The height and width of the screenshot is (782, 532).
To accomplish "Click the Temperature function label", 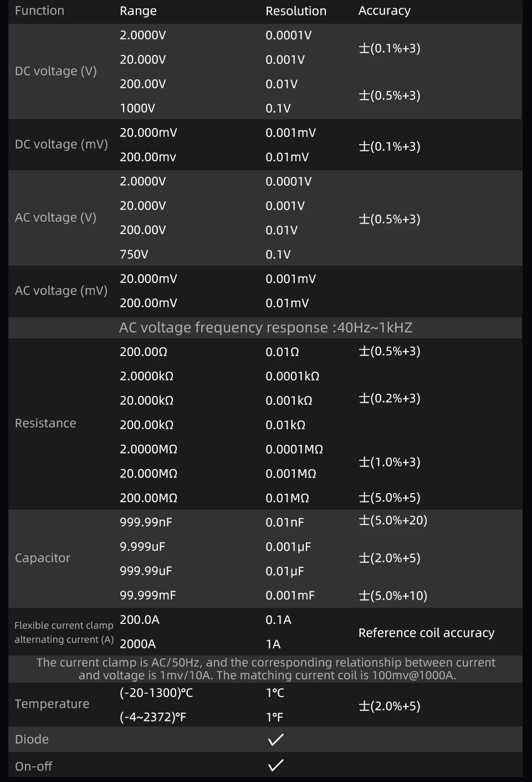I will 52,704.
